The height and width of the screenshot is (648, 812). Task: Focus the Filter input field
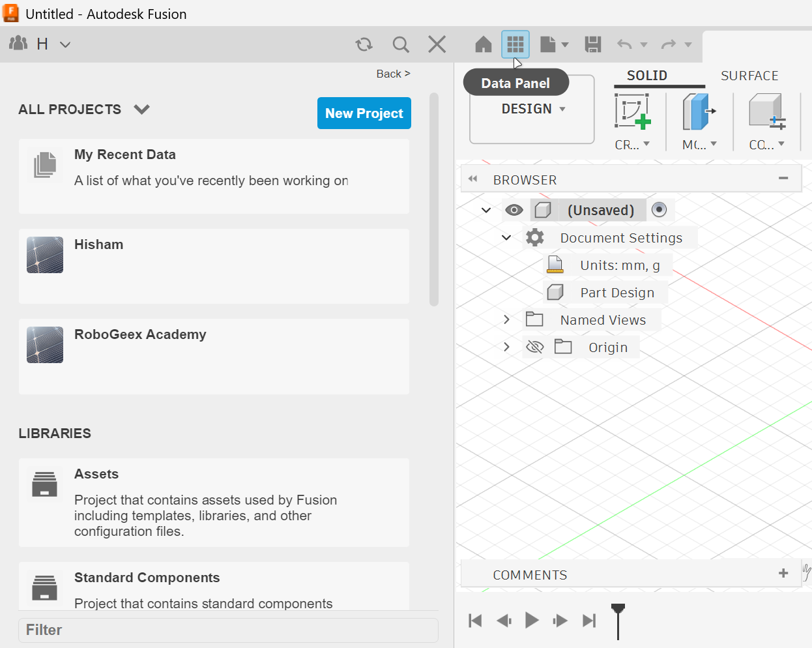[x=228, y=630]
